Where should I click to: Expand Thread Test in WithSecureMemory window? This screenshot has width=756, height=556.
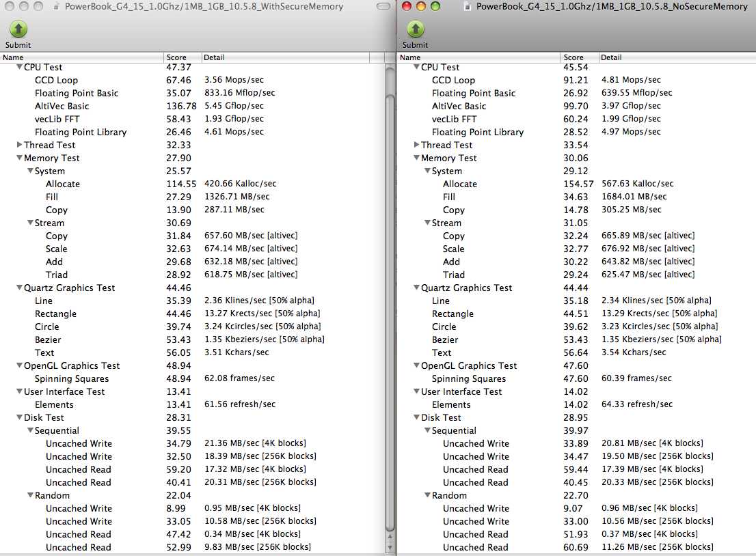[x=19, y=145]
